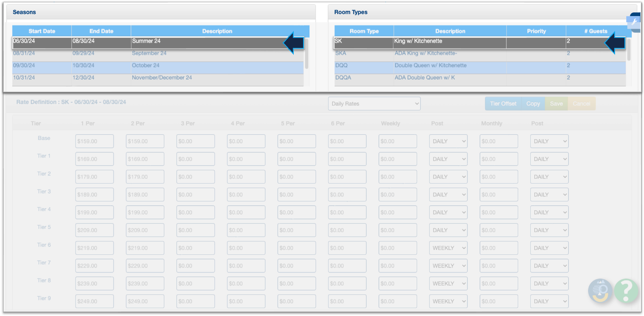Select the ADA King w/ Kitchenette row
Screen dimensions: 644x316
[x=426, y=53]
